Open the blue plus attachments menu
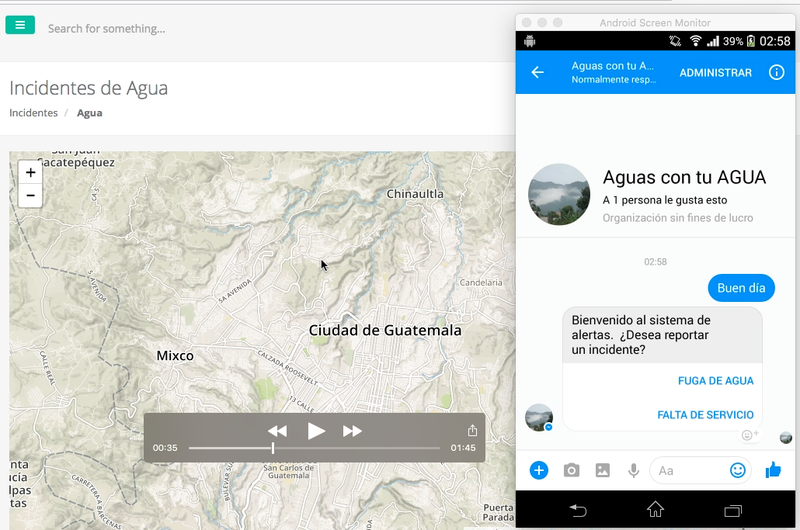The height and width of the screenshot is (530, 800). (539, 470)
